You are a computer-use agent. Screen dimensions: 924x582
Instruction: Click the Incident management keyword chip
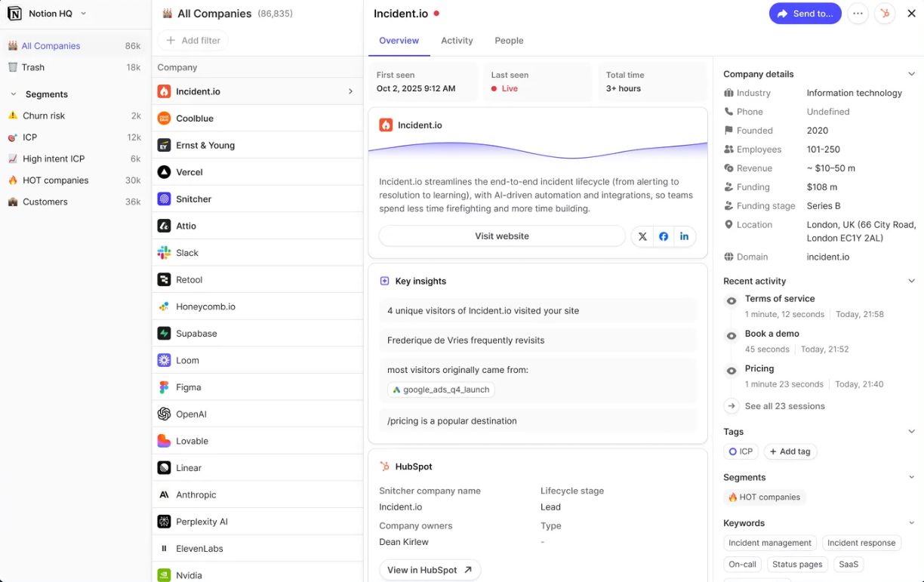(x=770, y=543)
